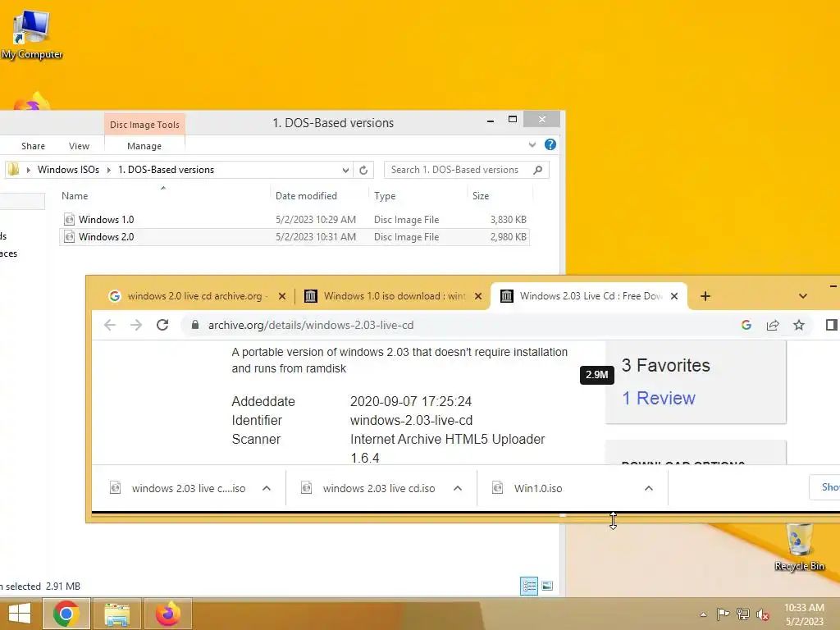
Task: Go forward in Chrome
Action: [136, 325]
